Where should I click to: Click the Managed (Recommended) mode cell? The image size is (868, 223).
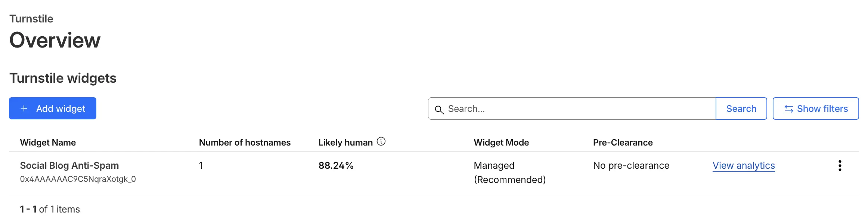click(509, 172)
